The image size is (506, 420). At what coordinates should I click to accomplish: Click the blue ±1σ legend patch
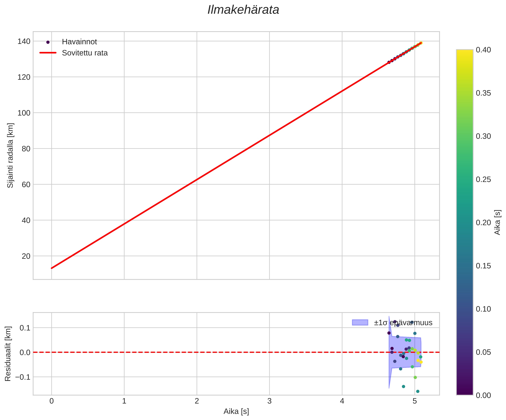click(x=360, y=323)
